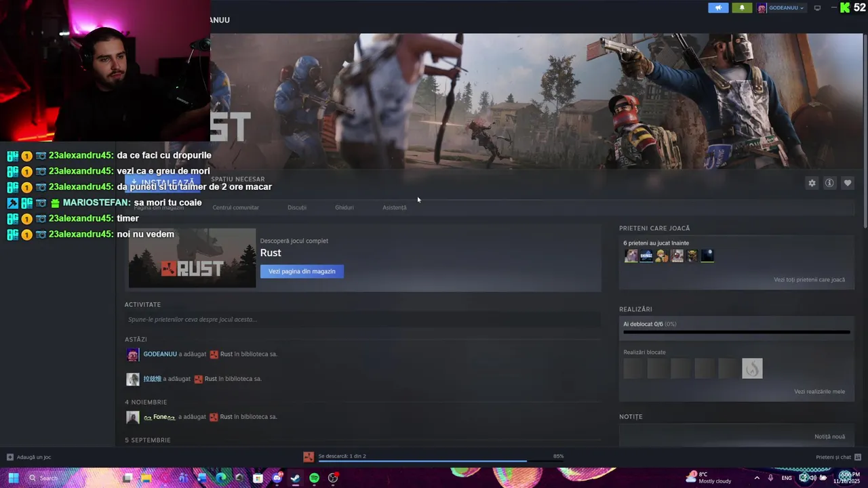Open Microsoft Edge from taskbar
The image size is (868, 488).
[x=221, y=478]
